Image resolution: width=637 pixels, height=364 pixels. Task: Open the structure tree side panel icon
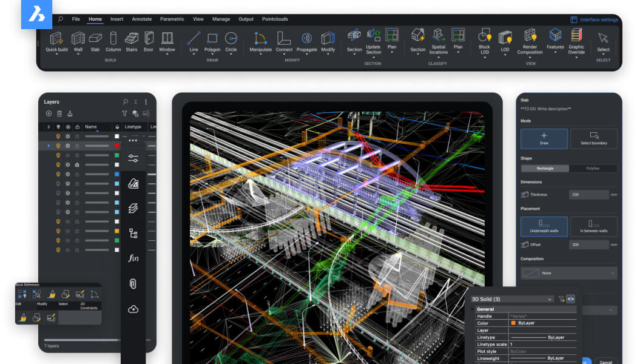coord(133,233)
